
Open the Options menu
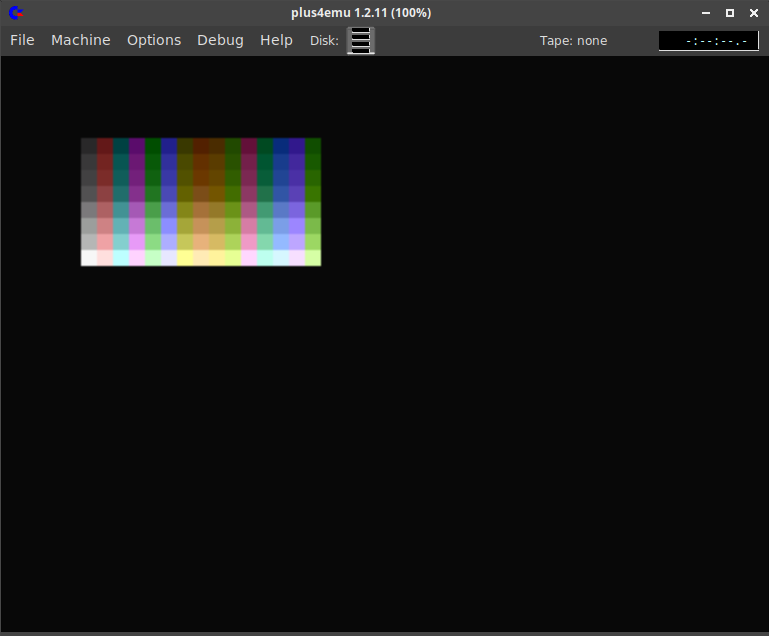[154, 40]
